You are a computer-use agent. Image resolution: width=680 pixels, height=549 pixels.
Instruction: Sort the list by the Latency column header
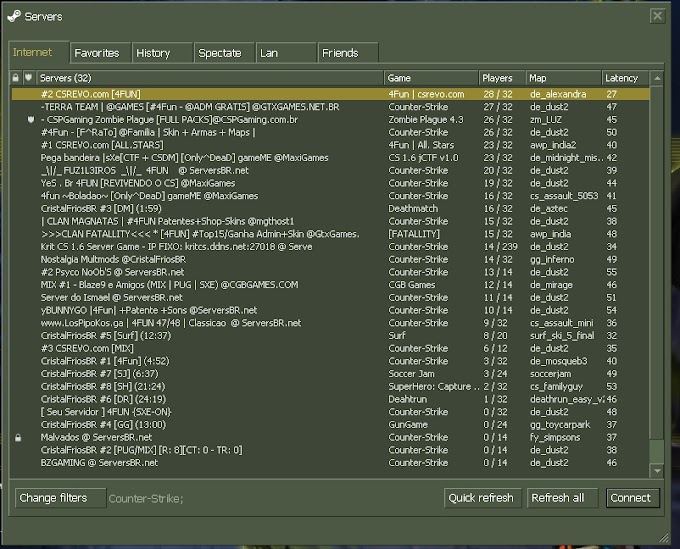[x=625, y=78]
